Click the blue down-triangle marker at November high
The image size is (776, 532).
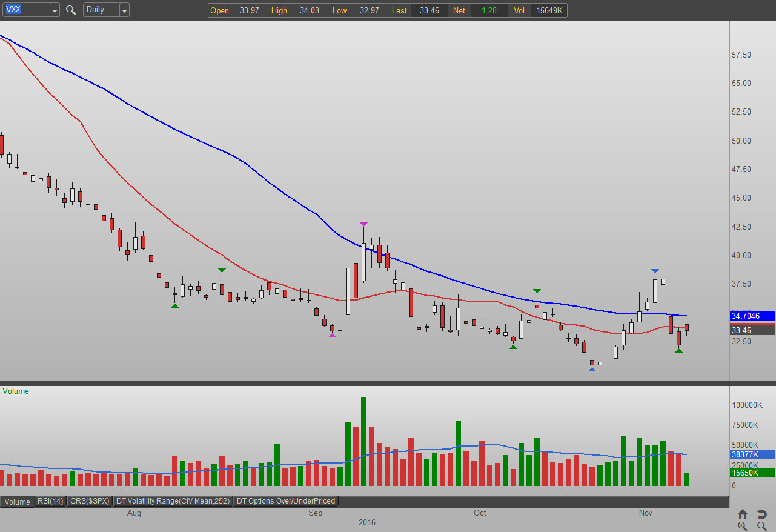[655, 271]
